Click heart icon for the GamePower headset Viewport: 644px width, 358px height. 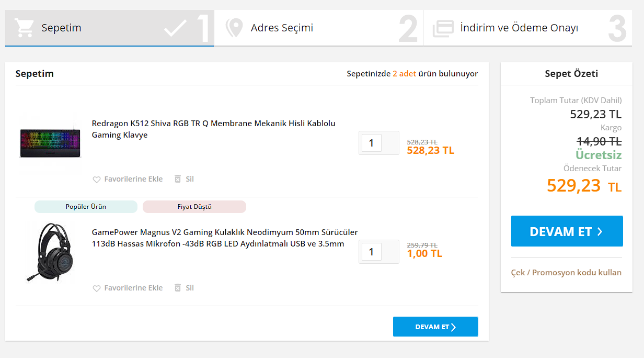pyautogui.click(x=96, y=288)
